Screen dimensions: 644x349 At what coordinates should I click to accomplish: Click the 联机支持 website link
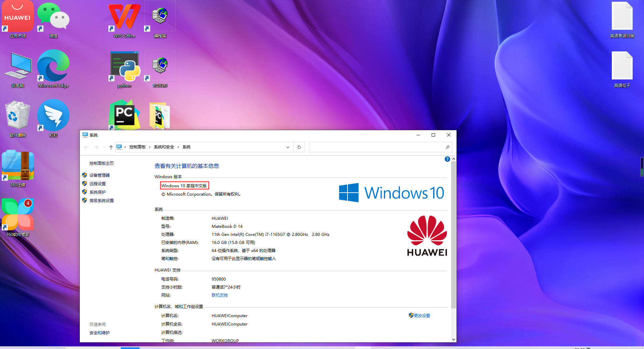point(220,295)
